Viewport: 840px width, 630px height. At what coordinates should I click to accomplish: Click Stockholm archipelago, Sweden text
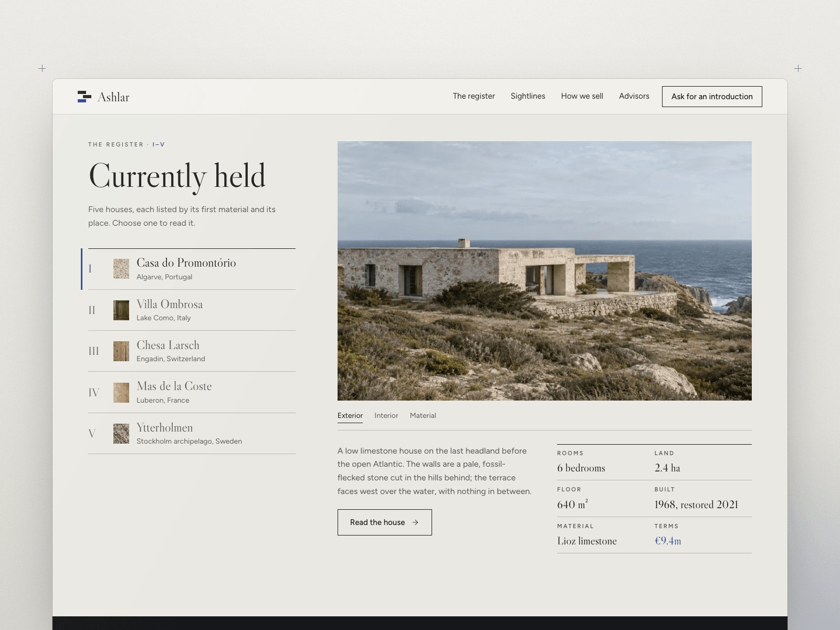189,441
